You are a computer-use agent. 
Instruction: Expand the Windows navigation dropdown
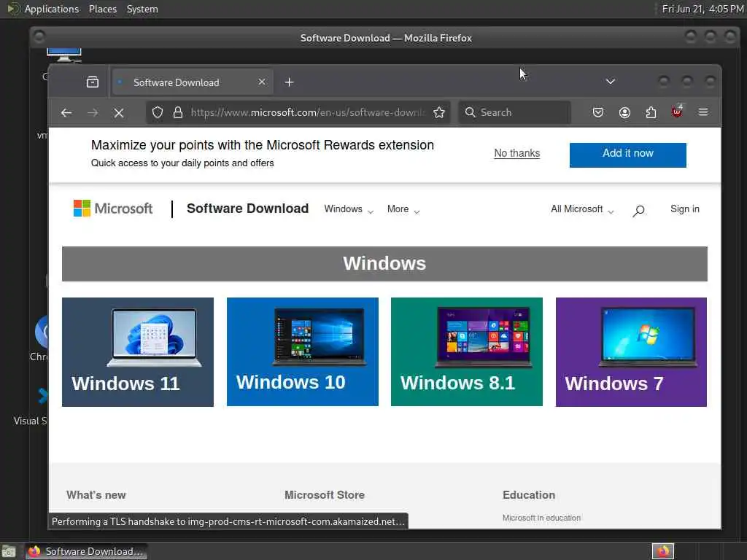coord(349,209)
